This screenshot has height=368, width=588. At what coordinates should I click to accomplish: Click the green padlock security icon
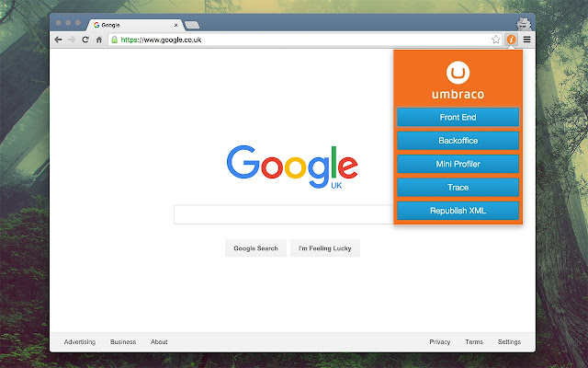click(x=114, y=40)
